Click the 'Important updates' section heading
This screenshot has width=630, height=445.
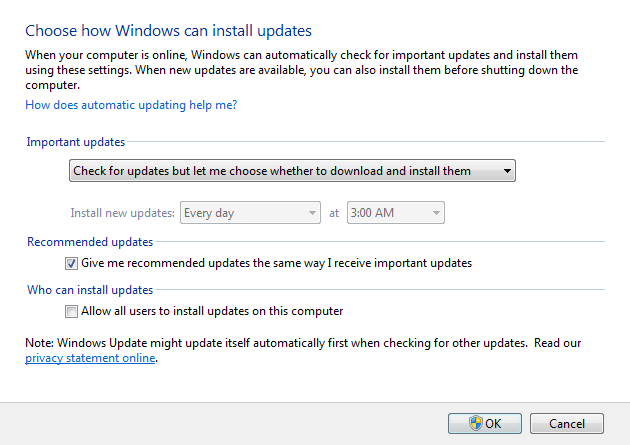coord(76,142)
